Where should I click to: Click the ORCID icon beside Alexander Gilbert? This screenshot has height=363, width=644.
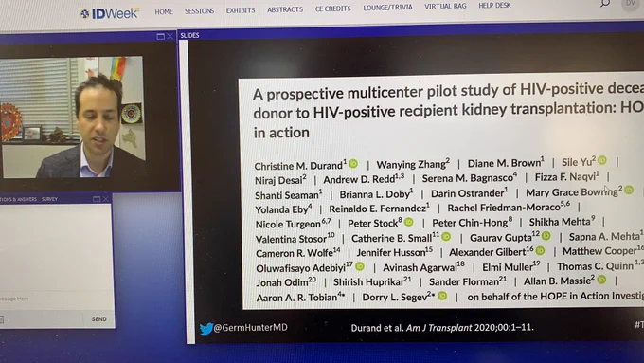tap(540, 250)
